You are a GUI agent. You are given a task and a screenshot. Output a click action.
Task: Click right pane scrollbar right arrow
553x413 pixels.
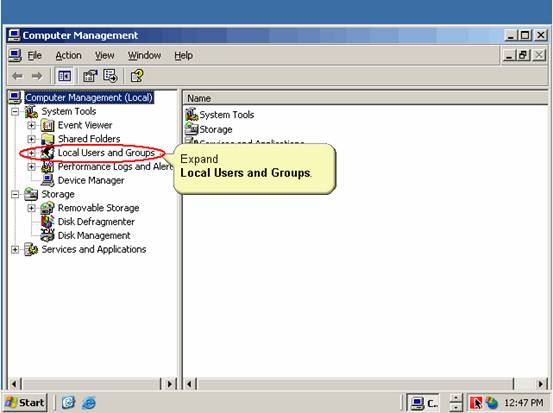coord(541,383)
